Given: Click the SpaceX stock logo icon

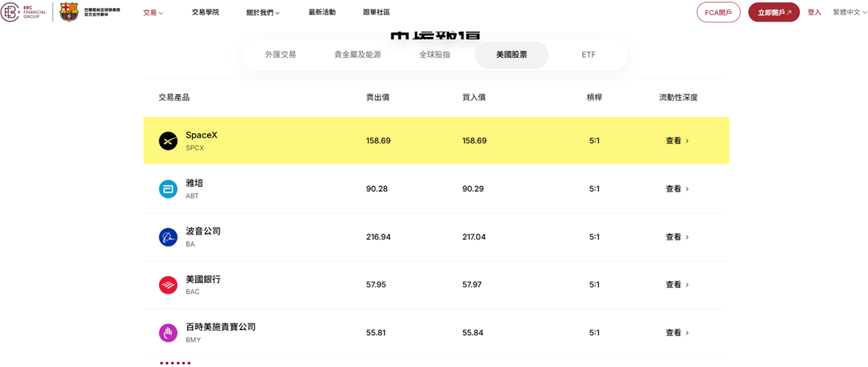Looking at the screenshot, I should click(168, 140).
